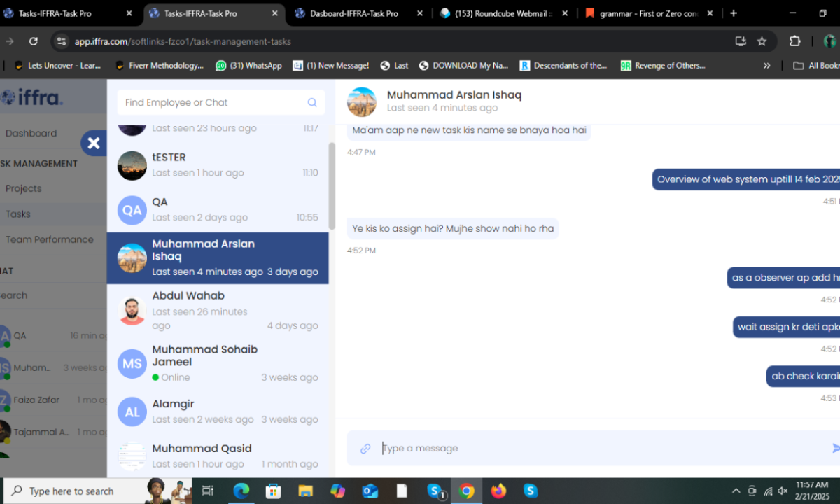The width and height of the screenshot is (840, 504).
Task: Expand the hidden bookmarks chevron
Action: pos(766,66)
